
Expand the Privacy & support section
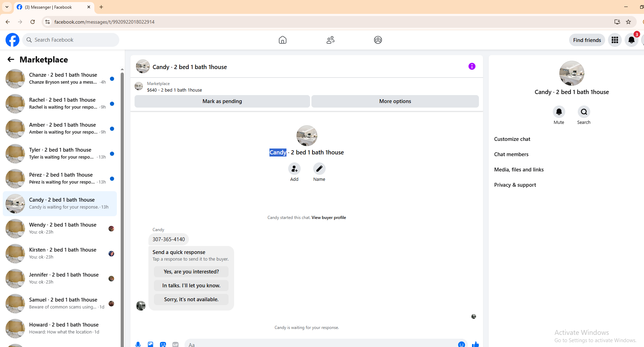click(x=515, y=185)
